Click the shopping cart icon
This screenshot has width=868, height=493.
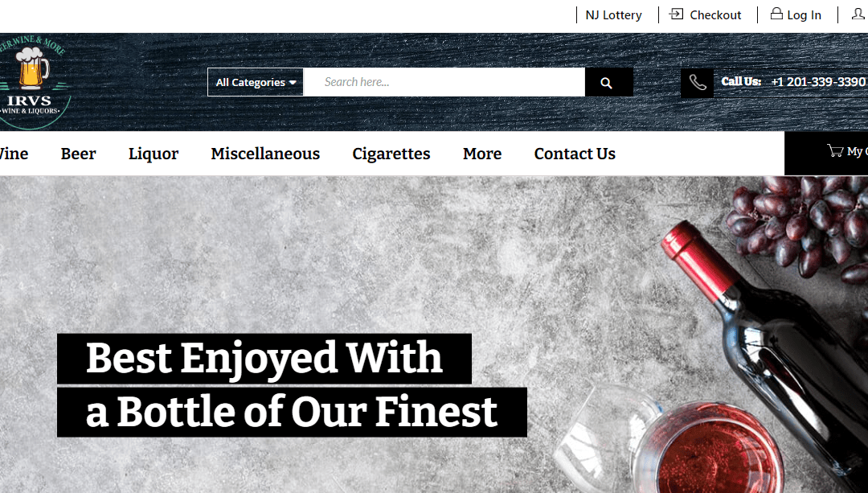[835, 150]
